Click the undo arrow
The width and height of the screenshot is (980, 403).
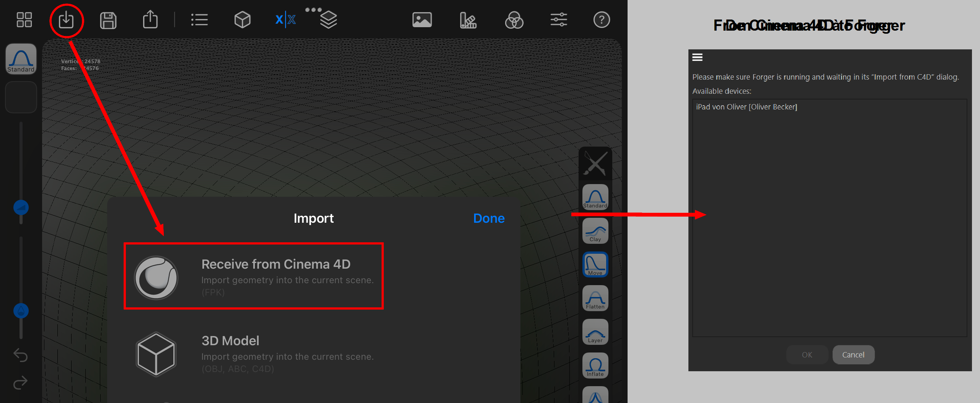coord(21,355)
